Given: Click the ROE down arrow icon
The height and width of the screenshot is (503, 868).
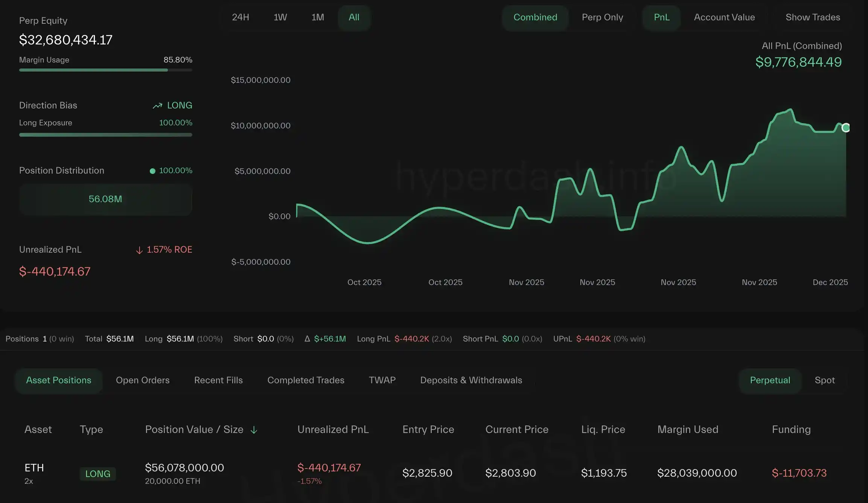Looking at the screenshot, I should click(x=139, y=250).
